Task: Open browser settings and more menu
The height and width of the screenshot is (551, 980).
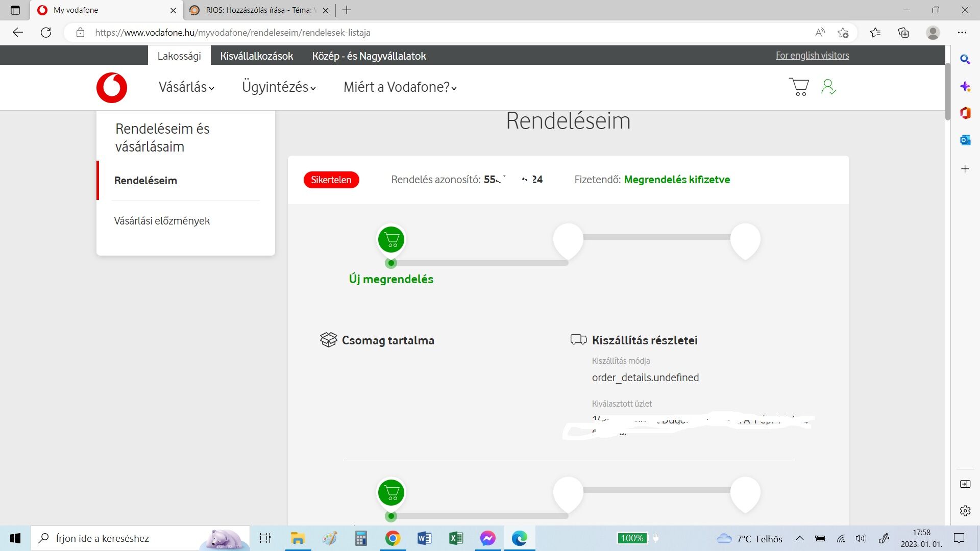Action: coord(962,33)
